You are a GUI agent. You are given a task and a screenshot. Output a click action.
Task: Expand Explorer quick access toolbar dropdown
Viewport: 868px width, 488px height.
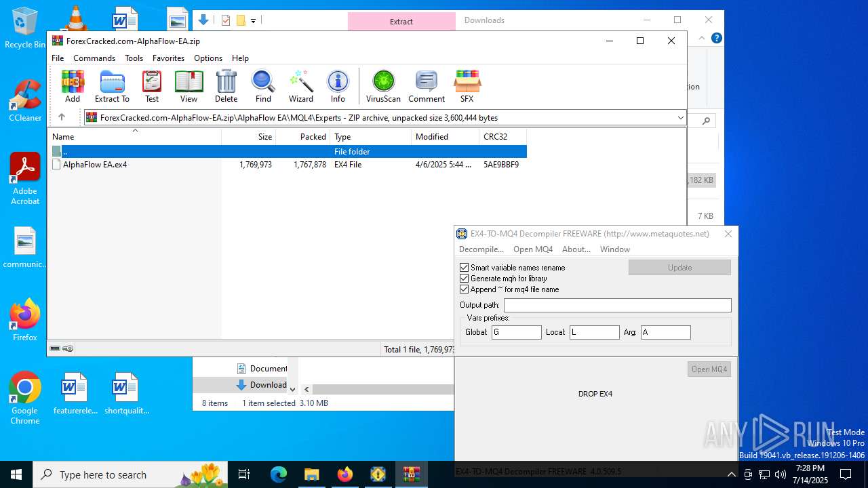pos(253,20)
